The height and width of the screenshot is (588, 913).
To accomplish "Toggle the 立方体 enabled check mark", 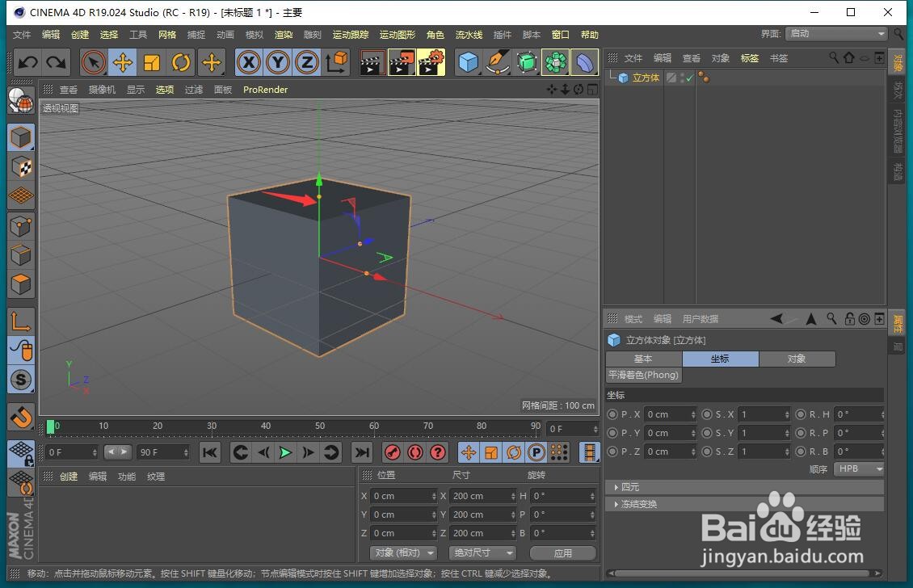I will 689,78.
